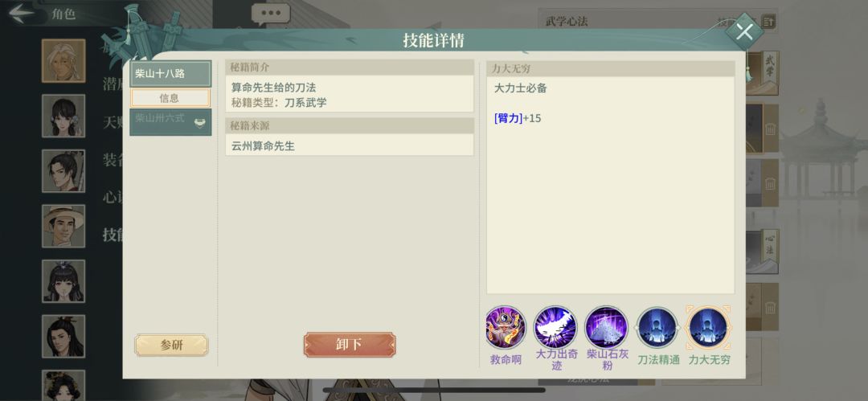This screenshot has width=868, height=401.
Task: Select the 信息 sub-tab
Action: [170, 98]
